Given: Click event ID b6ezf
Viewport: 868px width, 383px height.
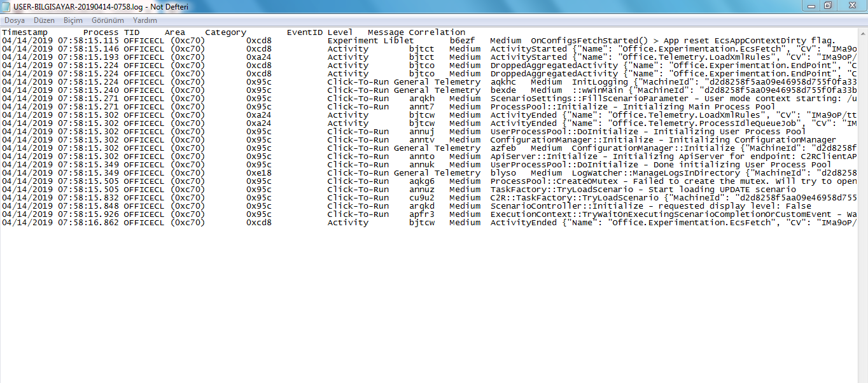Looking at the screenshot, I should point(463,41).
